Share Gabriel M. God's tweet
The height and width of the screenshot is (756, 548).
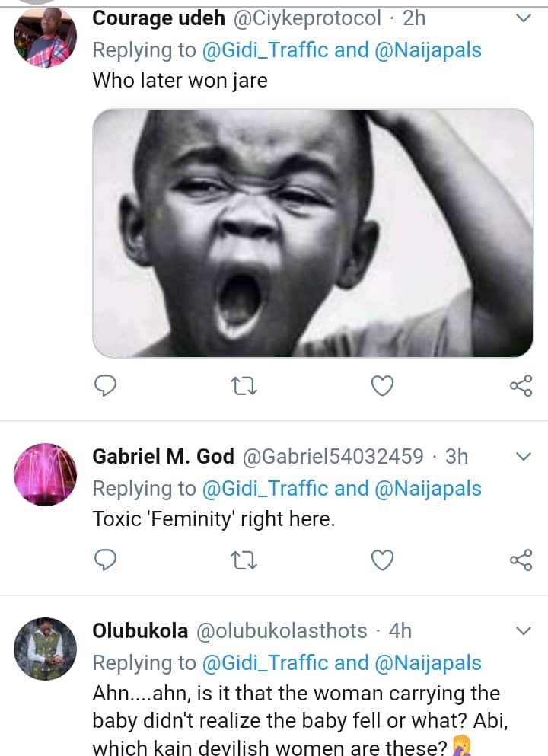pyautogui.click(x=521, y=561)
